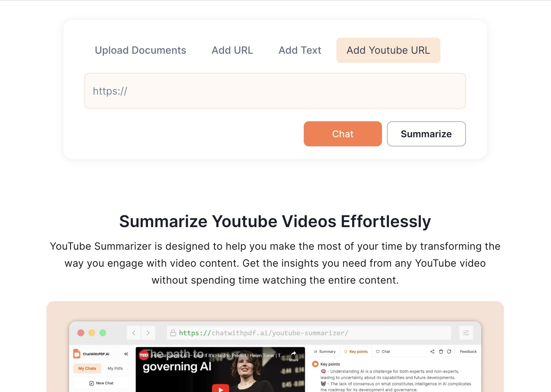Image resolution: width=551 pixels, height=392 pixels.
Task: Click the TED channel logo on the video
Action: click(x=144, y=355)
